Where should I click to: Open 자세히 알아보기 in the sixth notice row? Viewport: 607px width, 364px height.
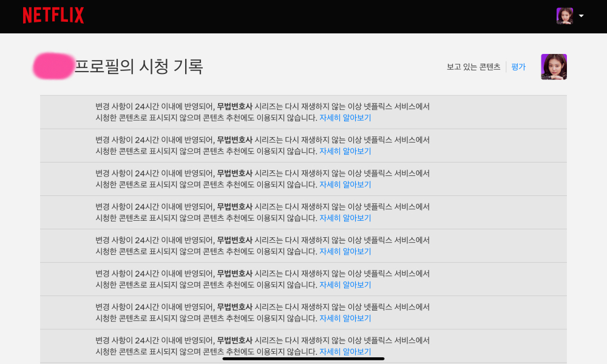point(345,285)
